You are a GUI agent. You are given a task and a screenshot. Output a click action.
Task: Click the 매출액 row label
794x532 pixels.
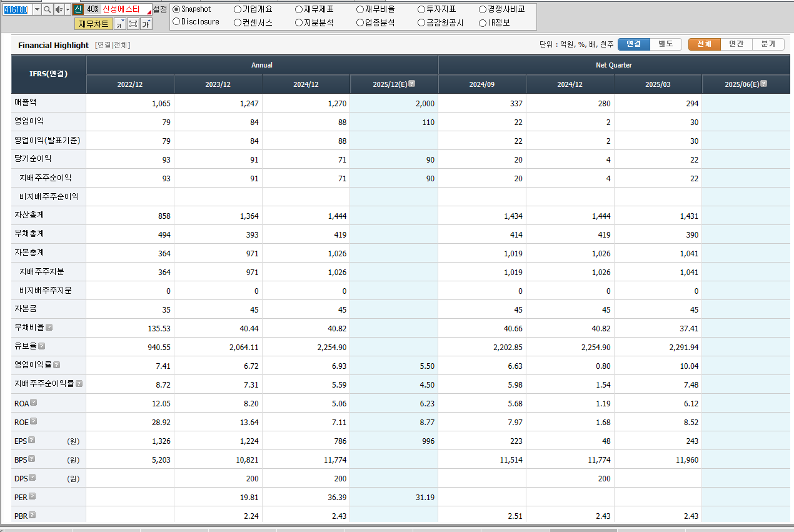click(26, 102)
